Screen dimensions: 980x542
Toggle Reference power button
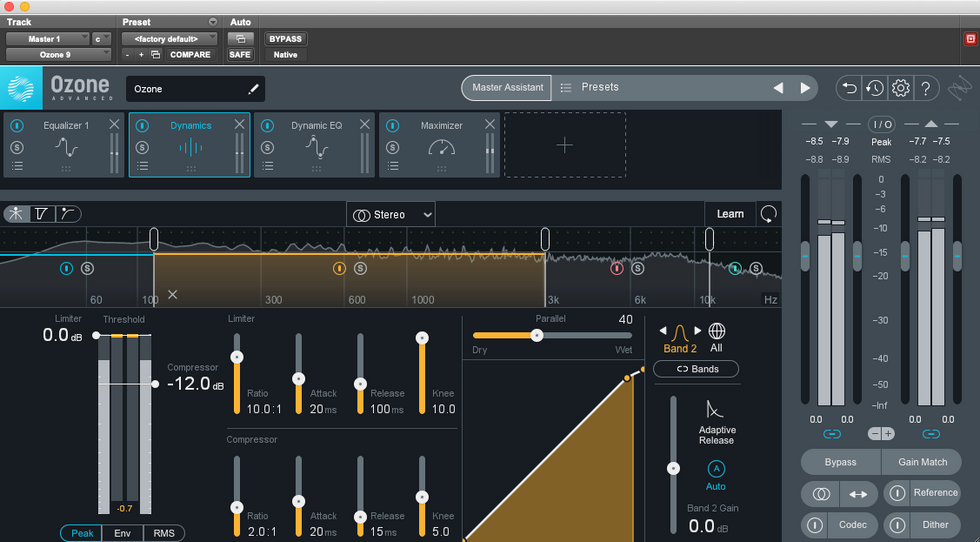click(898, 493)
